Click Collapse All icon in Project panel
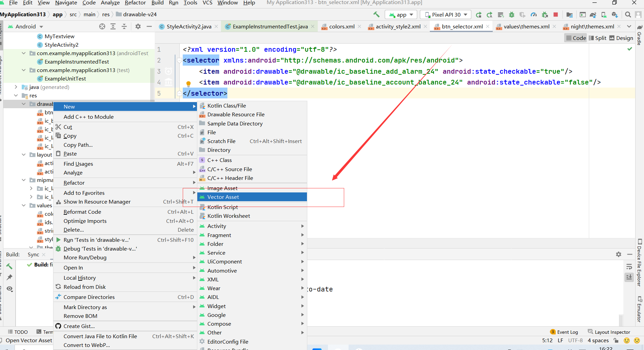The width and height of the screenshot is (644, 350). tap(124, 26)
